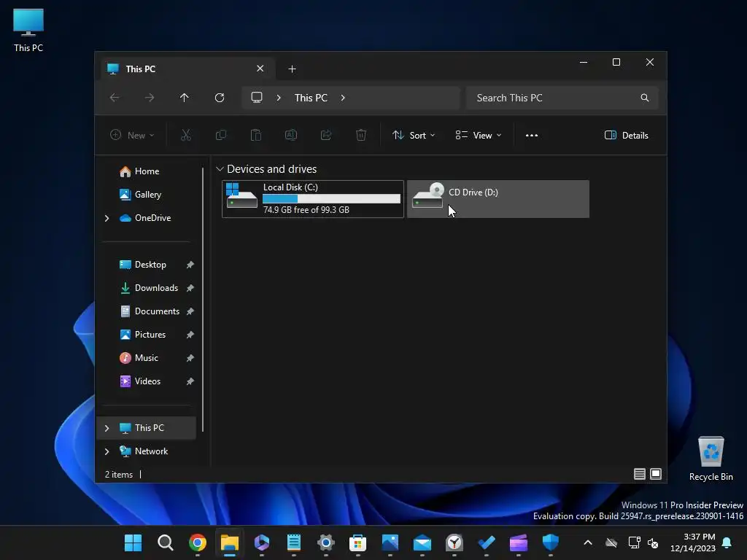Click the search magnifier in Explorer

pos(645,98)
